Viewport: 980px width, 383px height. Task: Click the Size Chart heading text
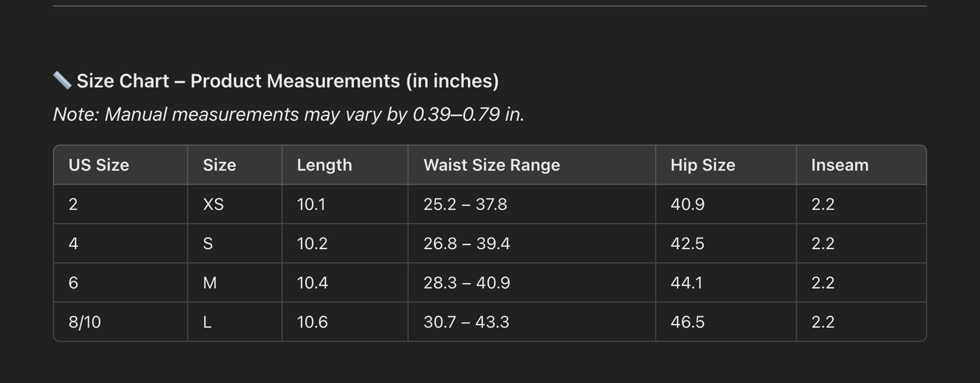pyautogui.click(x=288, y=81)
